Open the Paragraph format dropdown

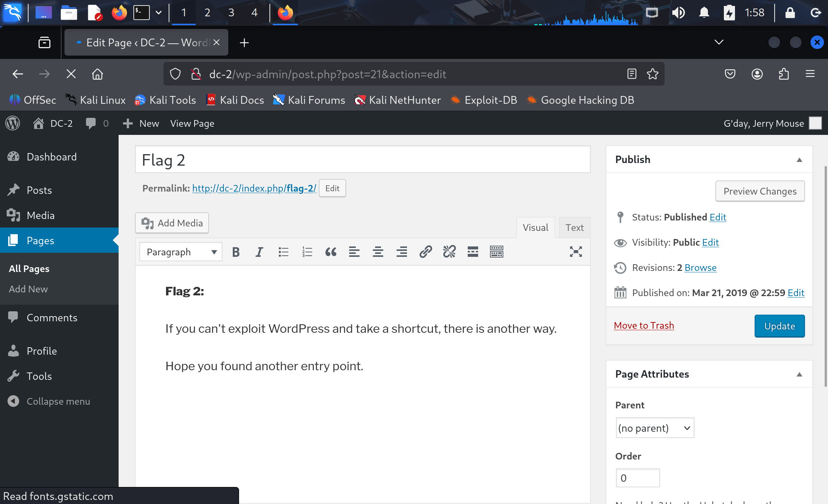point(181,252)
